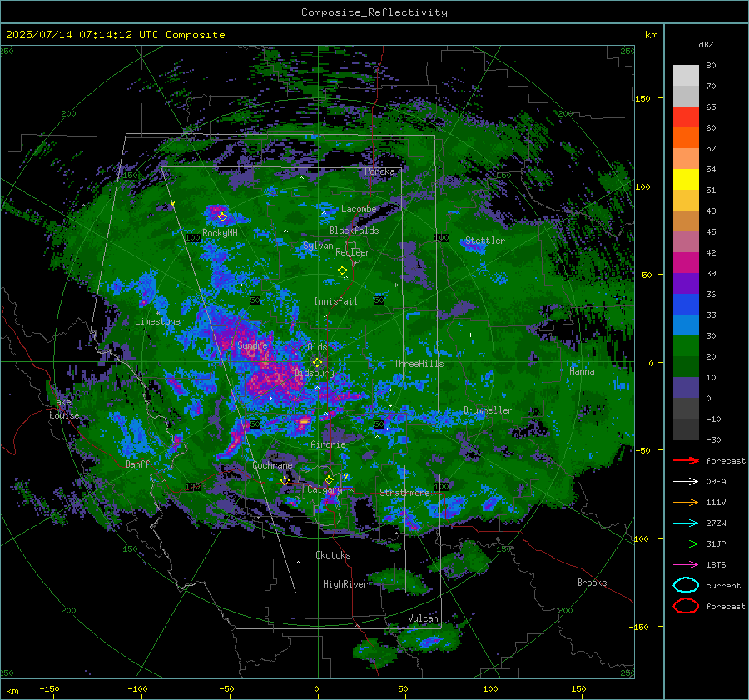Screen dimensions: 749x700
Task: Click the RedDeer city label
Action: point(353,252)
